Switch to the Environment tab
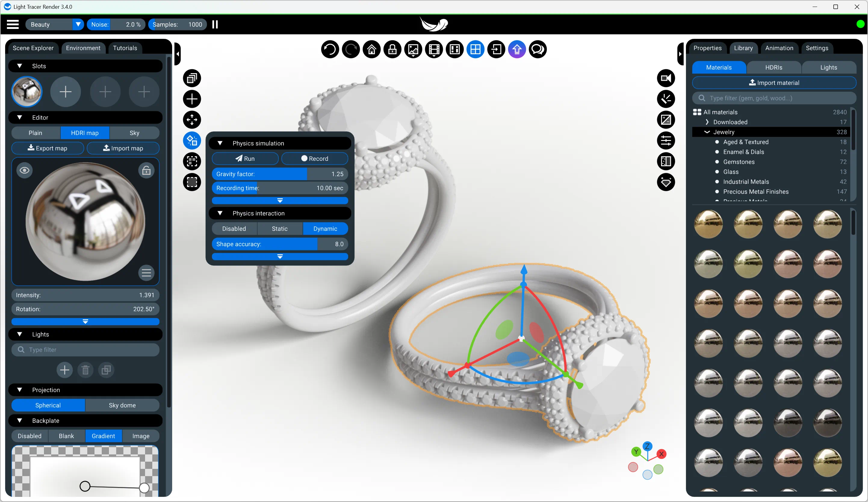This screenshot has height=502, width=868. (83, 48)
